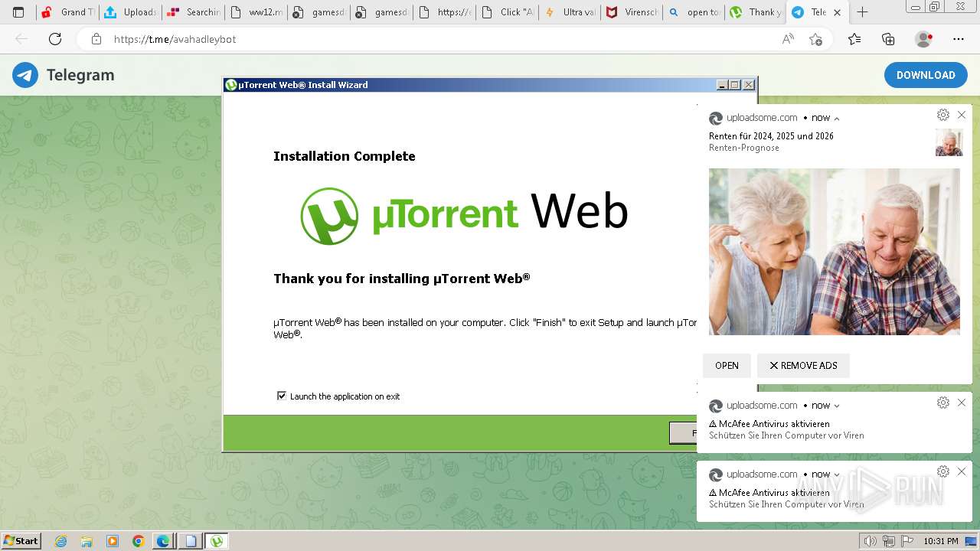The image size is (980, 551).
Task: Expand the second McAfee notification chevron
Action: (x=837, y=475)
